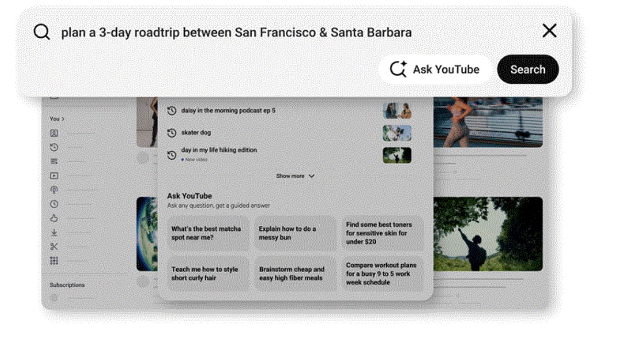The image size is (644, 342).
Task: Click history icon beside daisy podcast suggestion
Action: (172, 111)
